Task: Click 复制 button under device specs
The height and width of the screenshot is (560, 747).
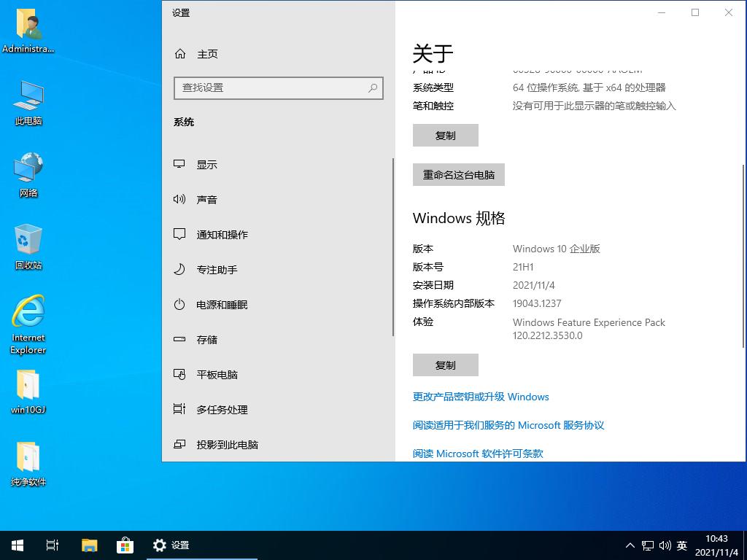Action: pyautogui.click(x=446, y=135)
